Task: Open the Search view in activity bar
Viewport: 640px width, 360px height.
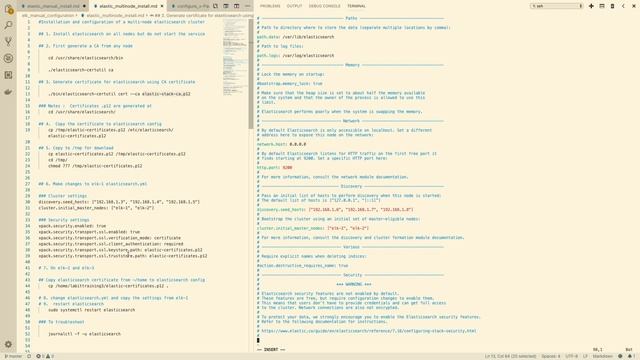Action: pyautogui.click(x=8, y=25)
